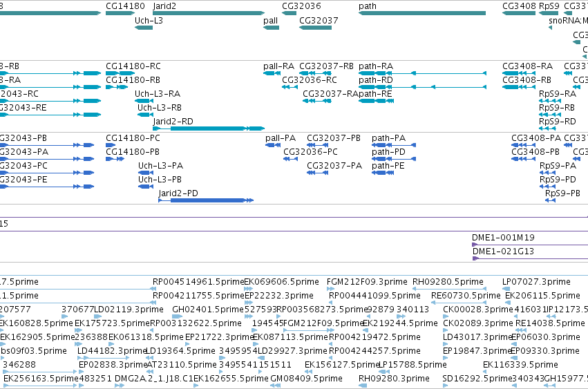The image size is (588, 389).
Task: Select the CG14180-PC protein label
Action: point(133,137)
